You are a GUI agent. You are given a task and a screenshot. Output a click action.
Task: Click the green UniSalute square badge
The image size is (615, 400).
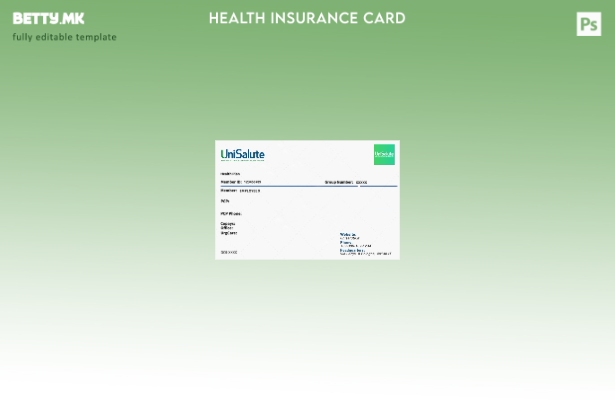(x=384, y=154)
